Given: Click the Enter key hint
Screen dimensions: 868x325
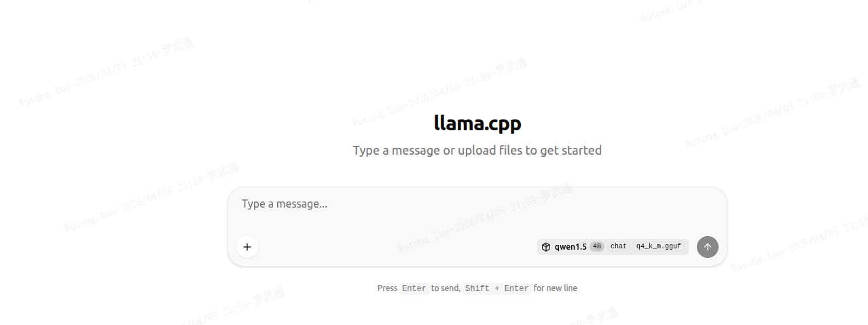Looking at the screenshot, I should pyautogui.click(x=414, y=288).
